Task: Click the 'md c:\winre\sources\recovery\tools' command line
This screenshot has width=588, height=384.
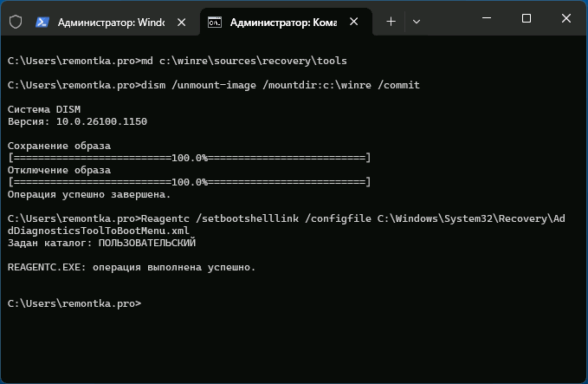Action: click(177, 61)
